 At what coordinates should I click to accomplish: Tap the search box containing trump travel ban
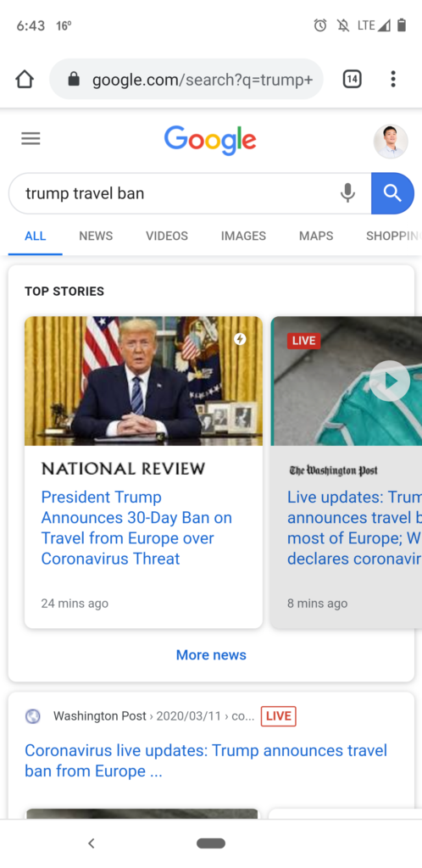[190, 193]
